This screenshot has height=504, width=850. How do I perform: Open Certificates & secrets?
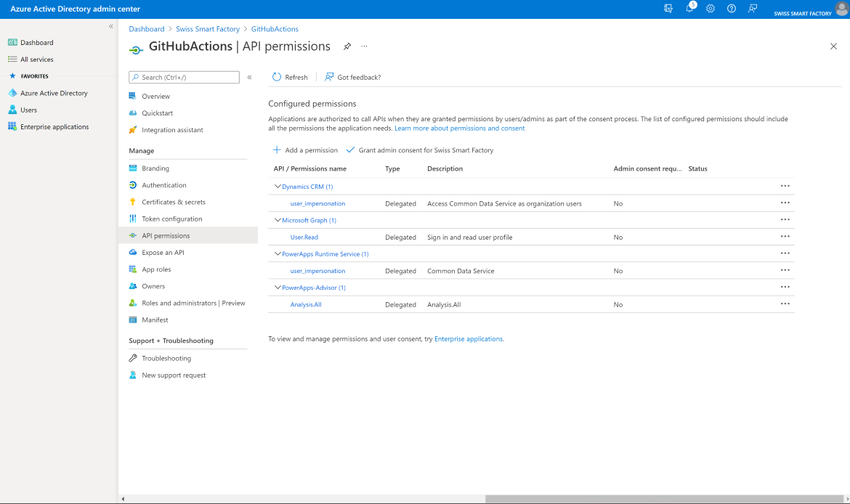pyautogui.click(x=174, y=202)
